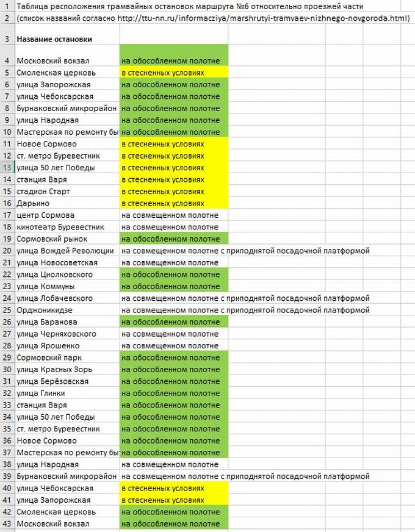Image resolution: width=415 pixels, height=532 pixels.
Task: Click green status cell for Московский вокзал row 4
Action: tap(174, 56)
